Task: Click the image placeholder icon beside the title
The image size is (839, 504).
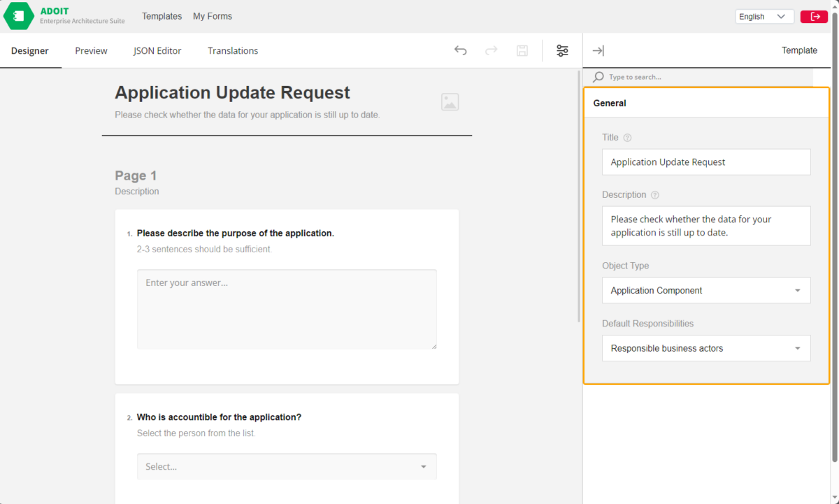Action: [450, 101]
